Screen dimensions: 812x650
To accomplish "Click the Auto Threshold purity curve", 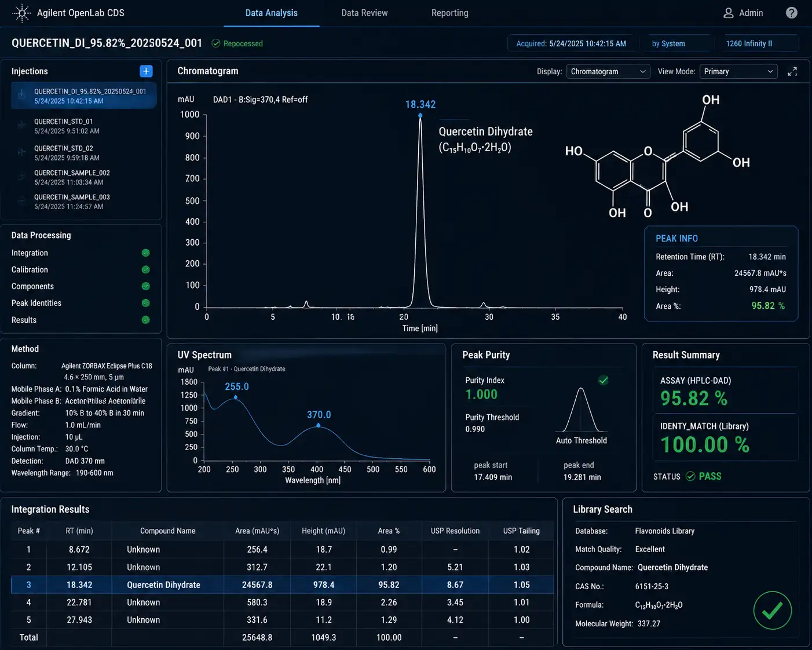I will (x=581, y=410).
